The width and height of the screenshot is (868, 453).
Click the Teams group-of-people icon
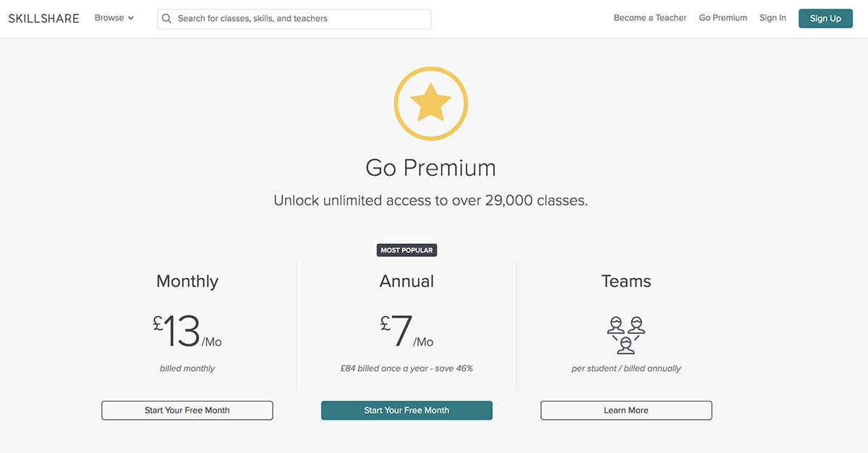point(626,334)
